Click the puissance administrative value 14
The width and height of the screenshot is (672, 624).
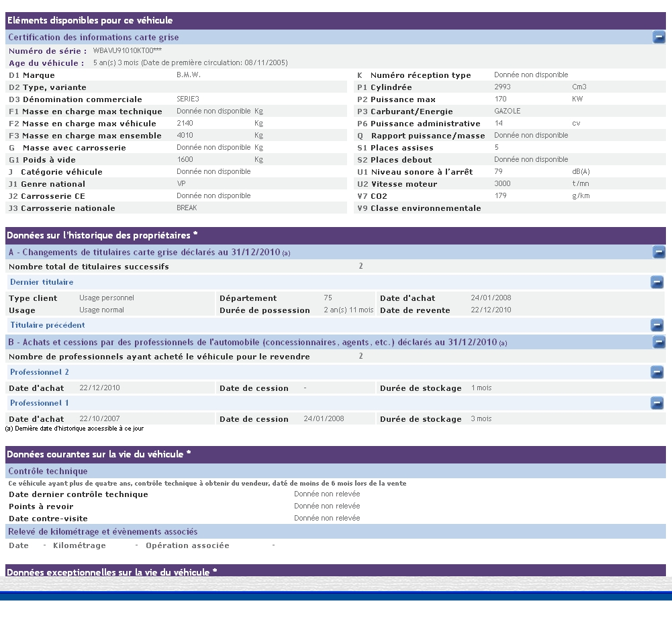click(498, 123)
